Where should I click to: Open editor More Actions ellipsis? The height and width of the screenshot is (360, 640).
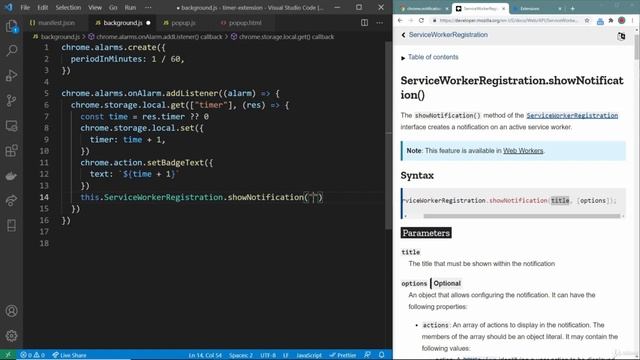[x=380, y=23]
